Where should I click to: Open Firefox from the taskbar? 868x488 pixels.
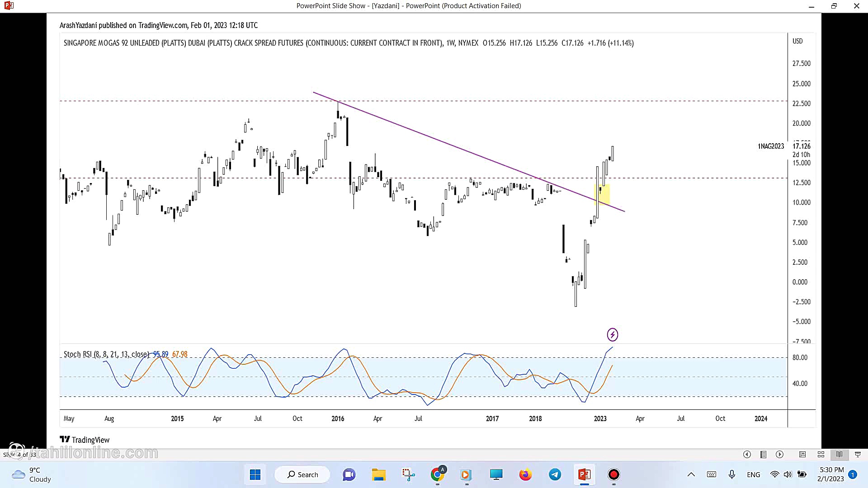point(525,474)
